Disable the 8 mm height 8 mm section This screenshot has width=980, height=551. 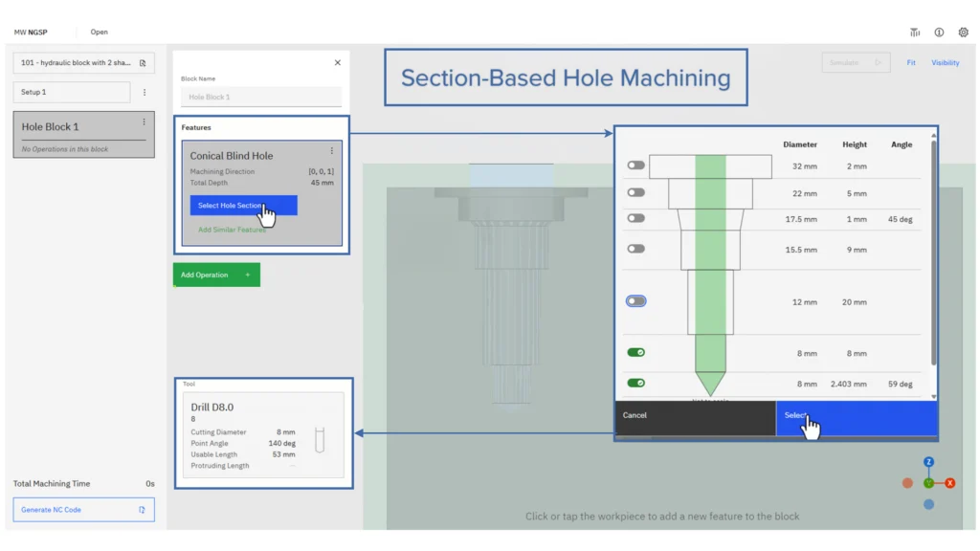tap(635, 352)
